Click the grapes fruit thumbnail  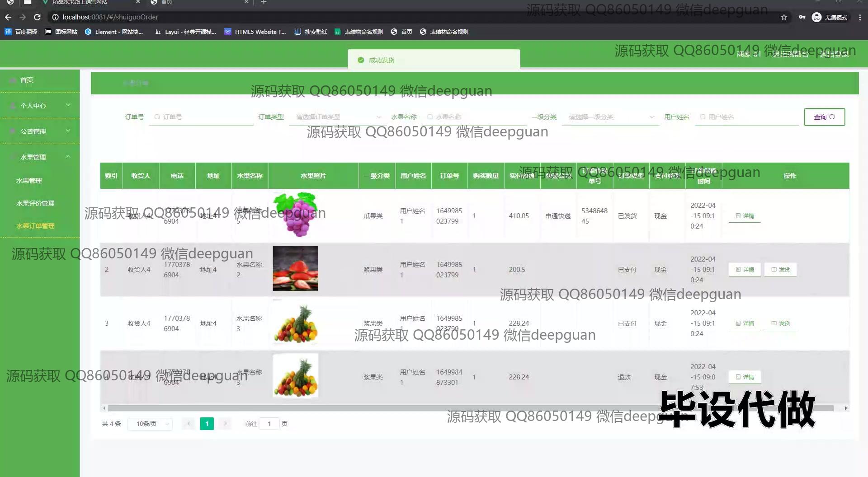(296, 215)
